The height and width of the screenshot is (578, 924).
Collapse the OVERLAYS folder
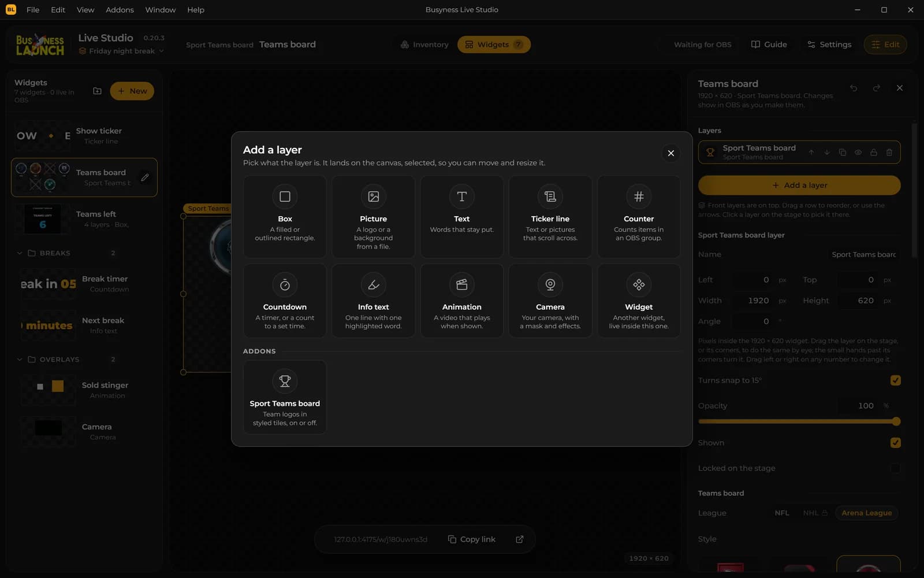point(20,360)
